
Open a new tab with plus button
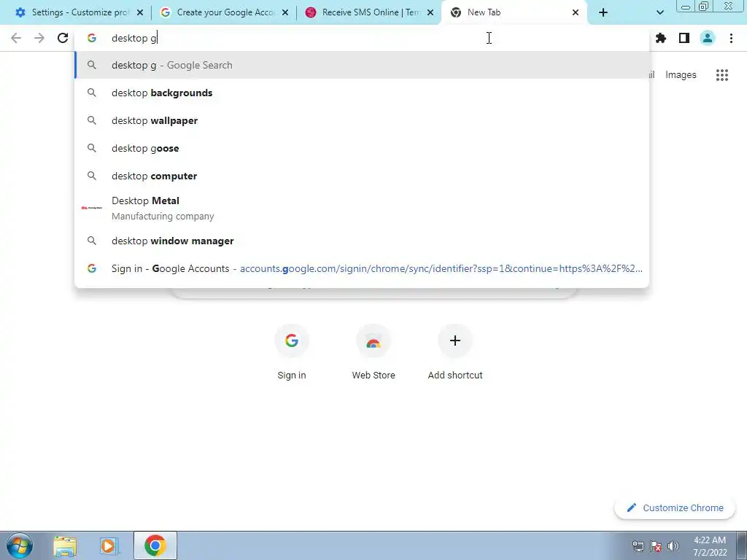[x=603, y=12]
